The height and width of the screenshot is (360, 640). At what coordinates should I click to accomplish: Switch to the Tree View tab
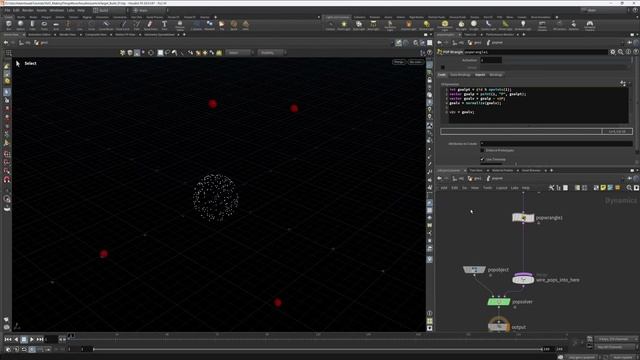(476, 170)
